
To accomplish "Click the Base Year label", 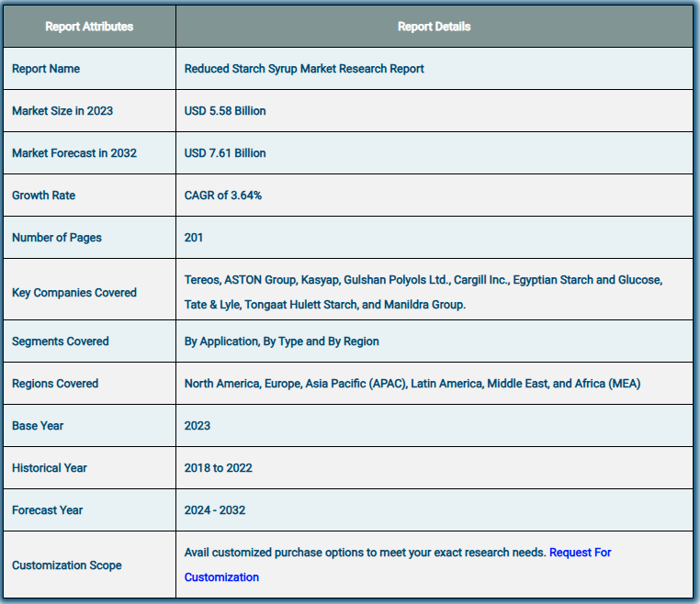I will click(x=38, y=426).
